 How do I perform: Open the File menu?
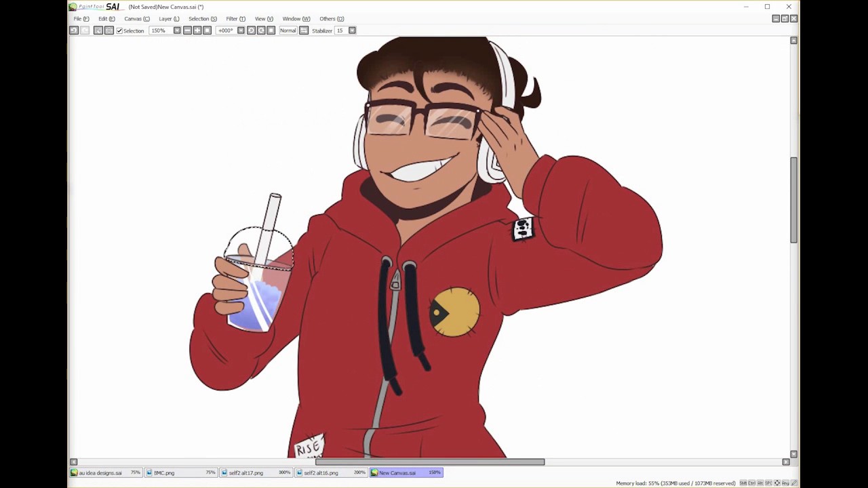[81, 19]
